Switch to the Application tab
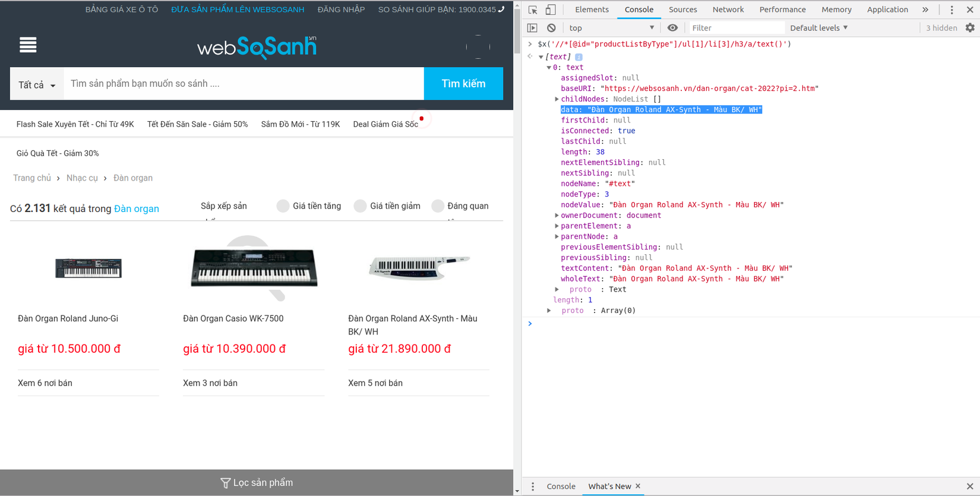Viewport: 980px width, 496px height. [887, 10]
